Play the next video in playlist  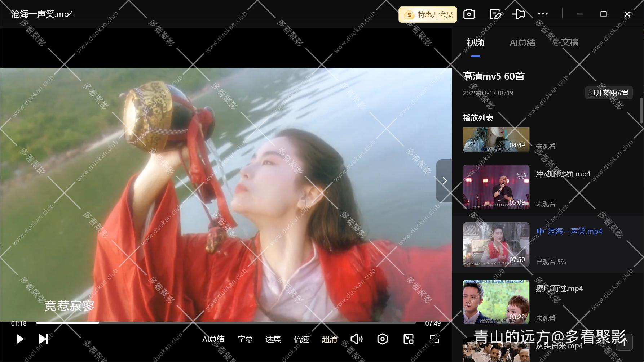pyautogui.click(x=43, y=339)
